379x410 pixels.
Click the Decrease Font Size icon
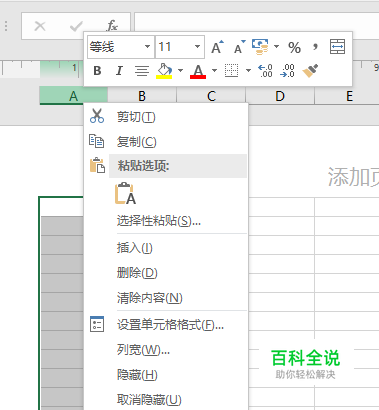pyautogui.click(x=240, y=47)
